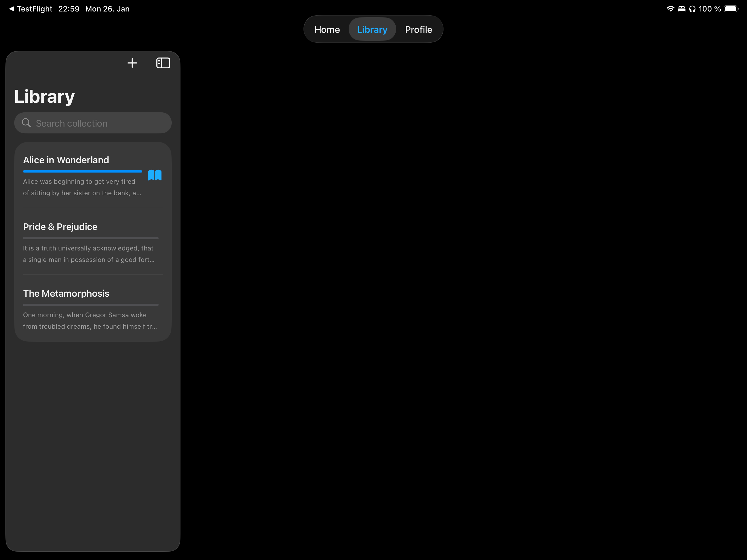Open the Pride & Prejudice book

[x=93, y=242]
